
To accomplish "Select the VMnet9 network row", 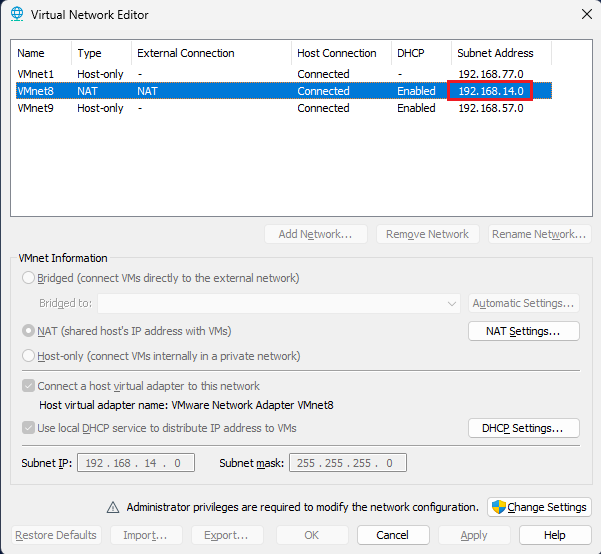I will coord(34,108).
